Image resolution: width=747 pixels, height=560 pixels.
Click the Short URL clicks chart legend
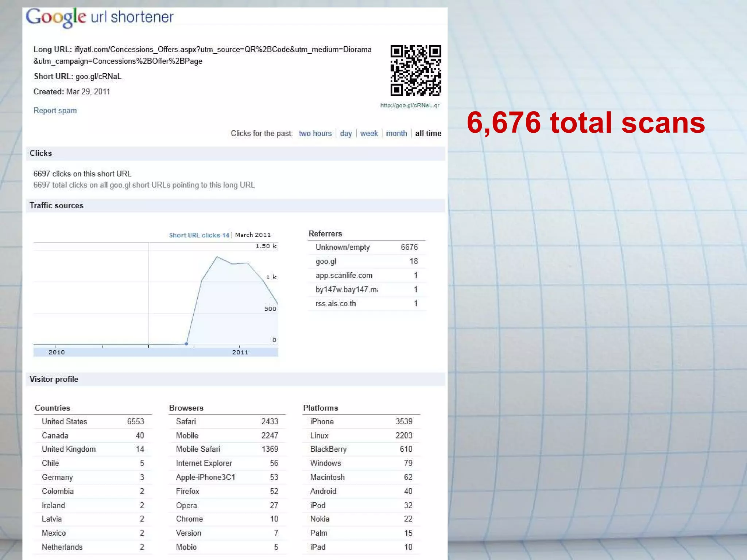tap(199, 235)
